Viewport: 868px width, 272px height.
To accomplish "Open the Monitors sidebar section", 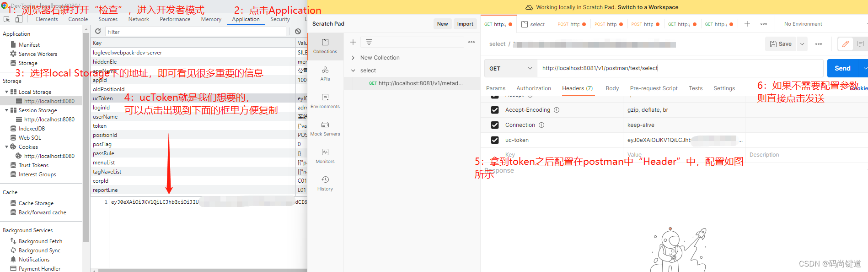I will (x=325, y=156).
